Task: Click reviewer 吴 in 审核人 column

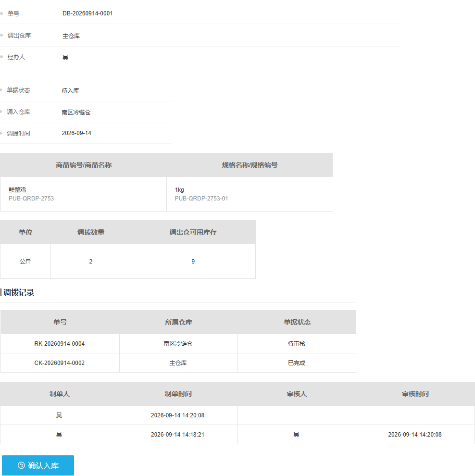Action: [296, 435]
